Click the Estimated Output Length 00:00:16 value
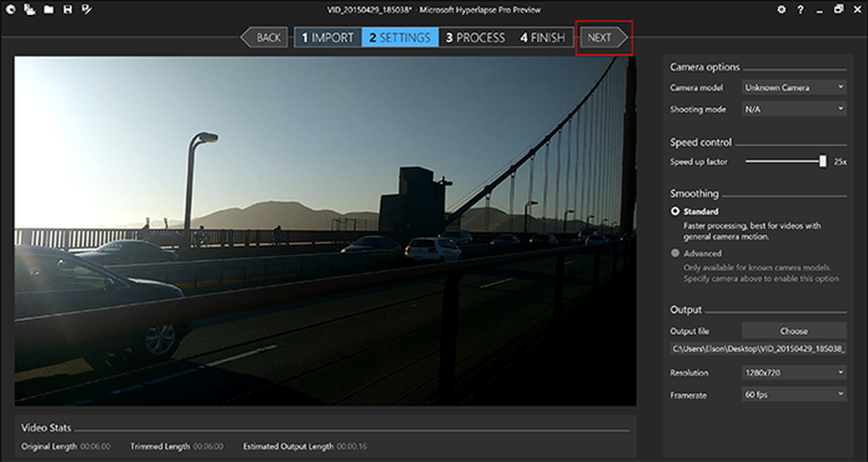Viewport: 868px width, 462px height. click(x=352, y=446)
